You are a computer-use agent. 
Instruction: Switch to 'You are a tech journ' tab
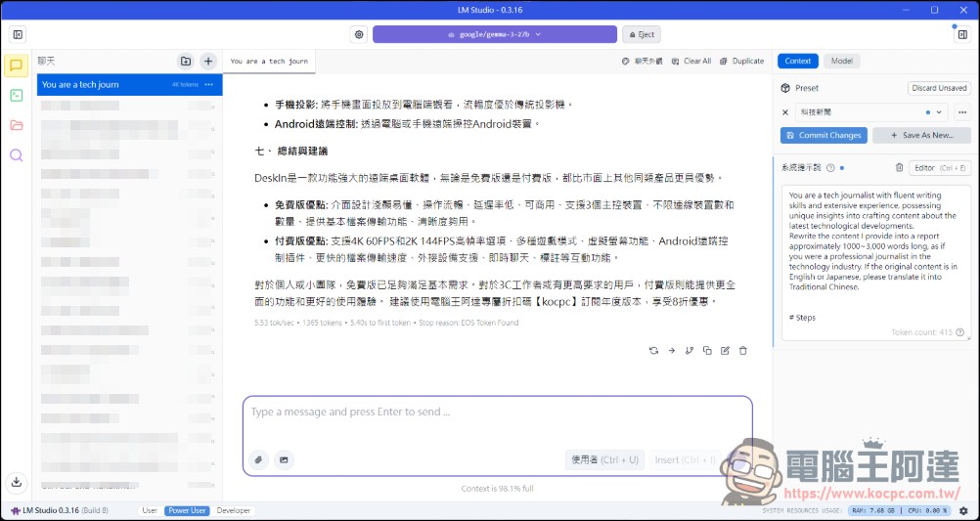(269, 62)
